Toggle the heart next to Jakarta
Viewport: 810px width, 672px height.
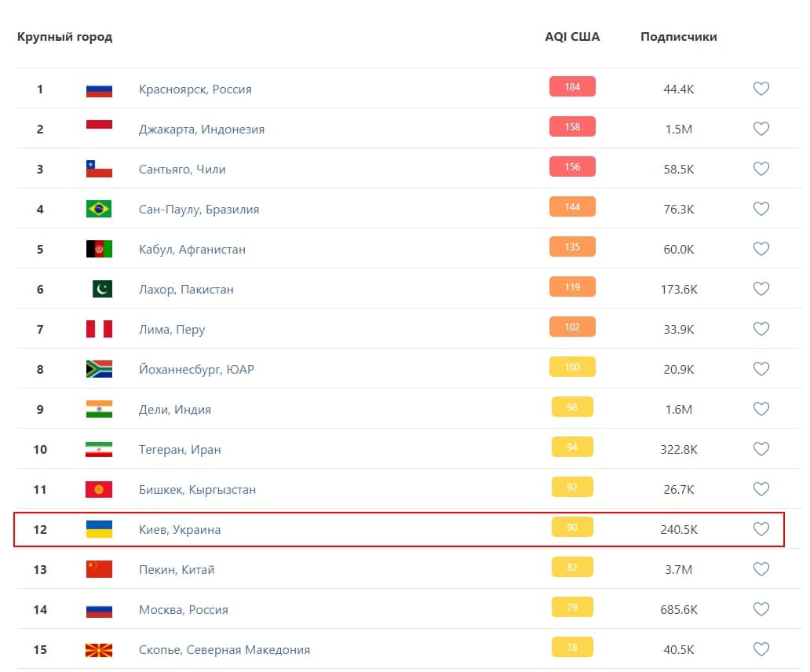pyautogui.click(x=761, y=129)
